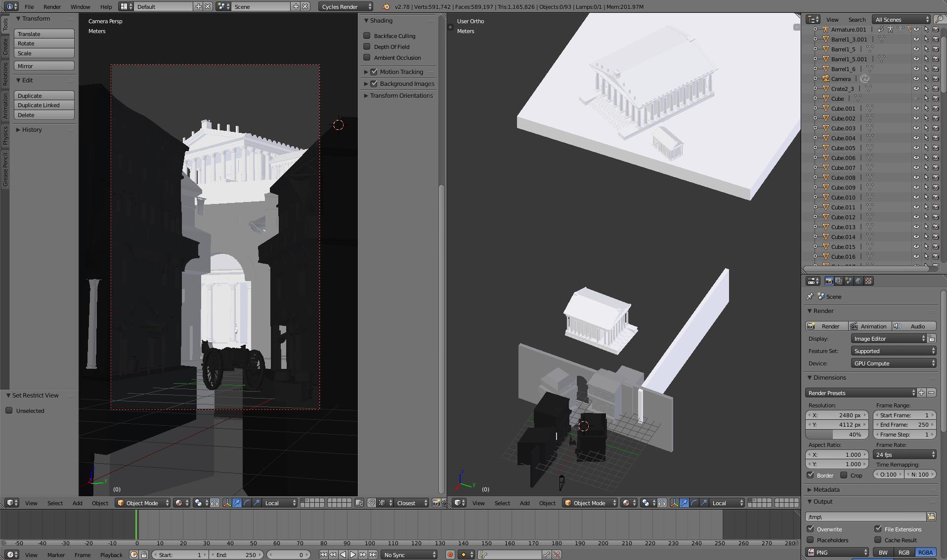Open the PNG file format dropdown
The height and width of the screenshot is (560, 947).
coord(837,553)
